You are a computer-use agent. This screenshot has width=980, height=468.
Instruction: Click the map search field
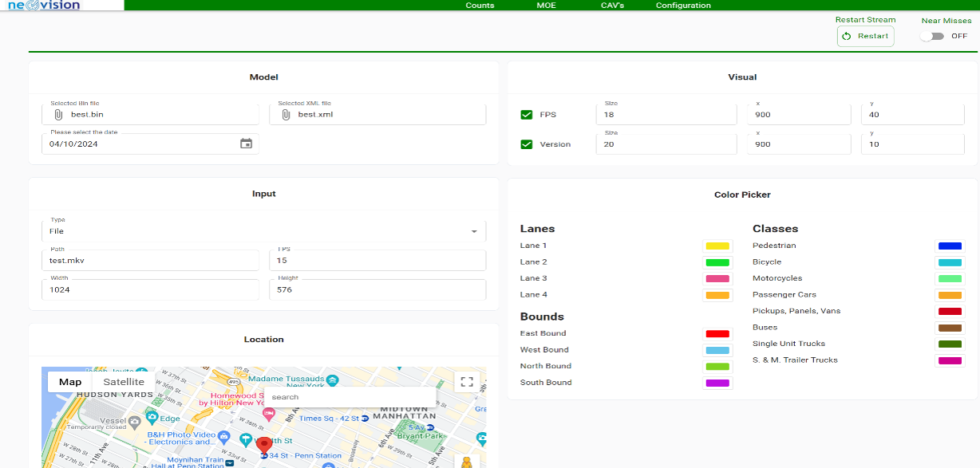[x=351, y=397]
